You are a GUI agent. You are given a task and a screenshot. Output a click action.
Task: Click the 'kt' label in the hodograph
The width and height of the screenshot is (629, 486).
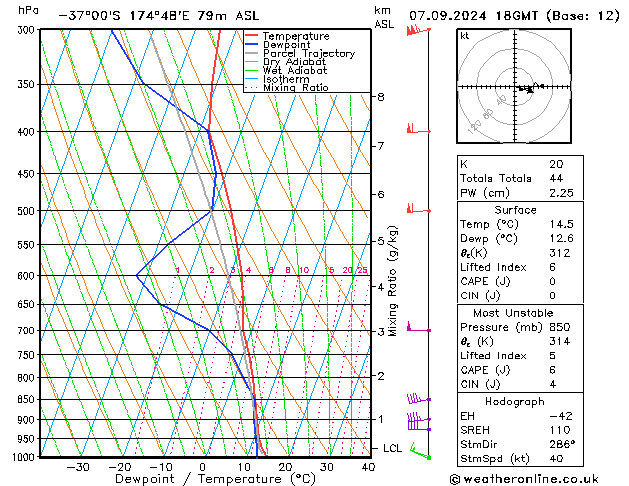(465, 36)
